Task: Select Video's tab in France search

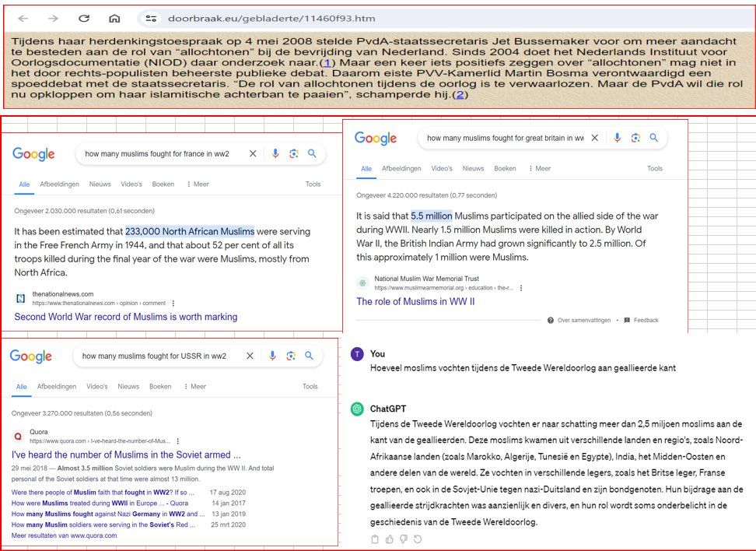Action: click(131, 184)
